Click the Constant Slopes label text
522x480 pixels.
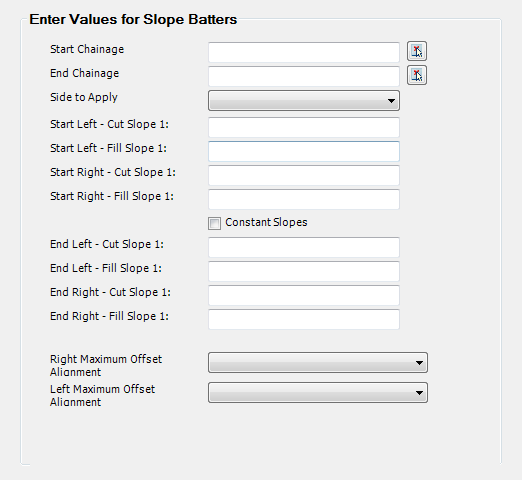coord(266,222)
